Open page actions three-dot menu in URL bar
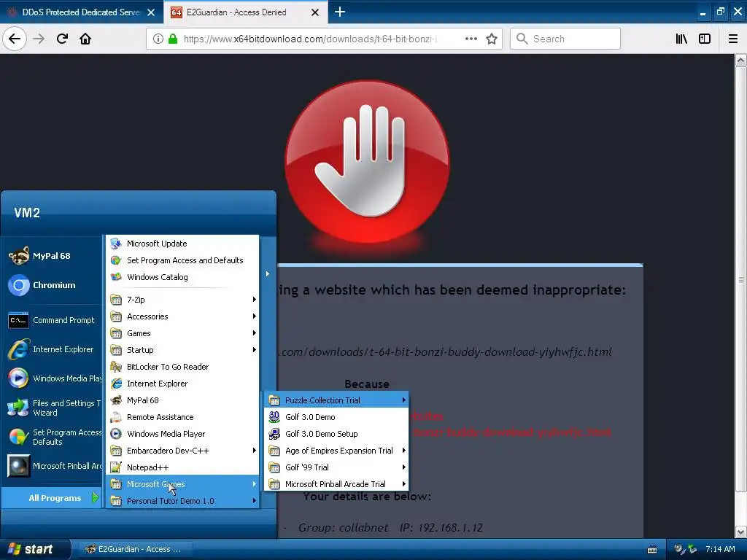 tap(471, 39)
